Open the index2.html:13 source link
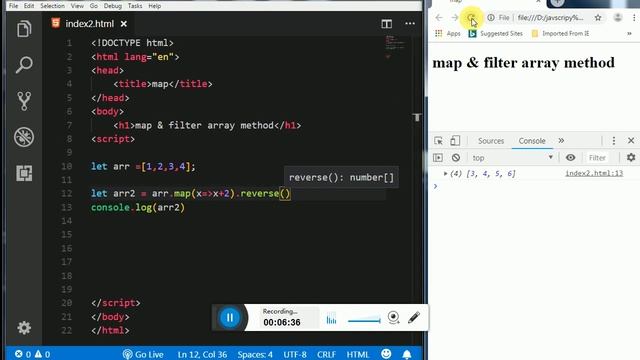640x360 pixels. click(594, 173)
